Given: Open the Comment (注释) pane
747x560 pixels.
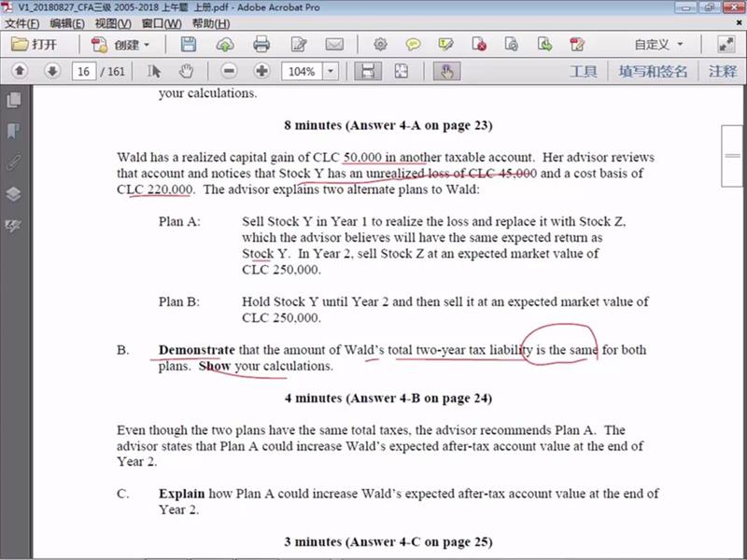Looking at the screenshot, I should tap(722, 72).
